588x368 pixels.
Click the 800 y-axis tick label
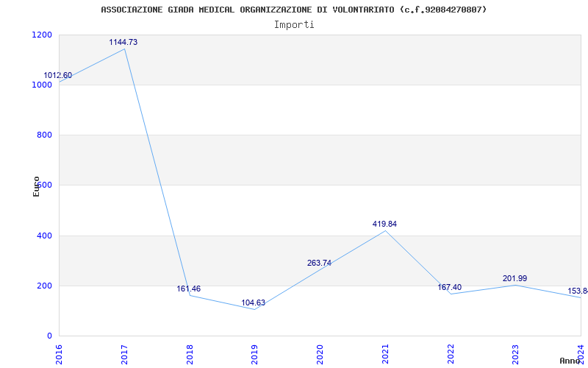pyautogui.click(x=44, y=135)
